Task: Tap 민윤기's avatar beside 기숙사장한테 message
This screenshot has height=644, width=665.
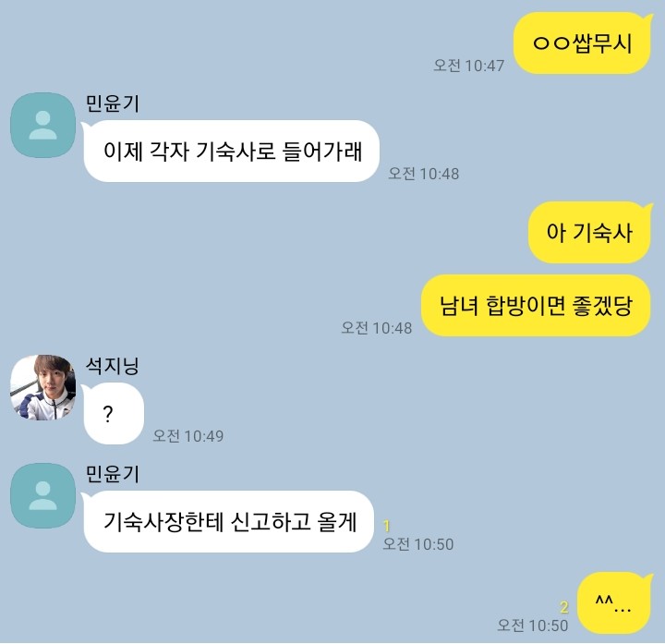Action: (42, 495)
